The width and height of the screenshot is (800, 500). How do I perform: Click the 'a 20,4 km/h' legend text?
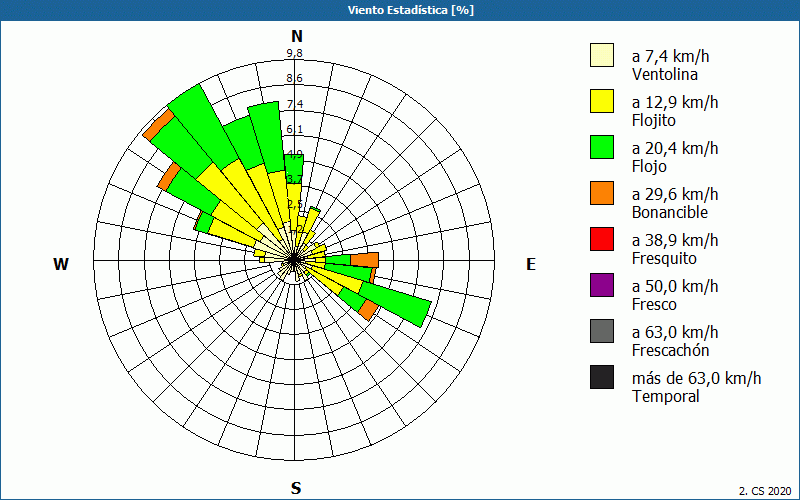(x=675, y=148)
